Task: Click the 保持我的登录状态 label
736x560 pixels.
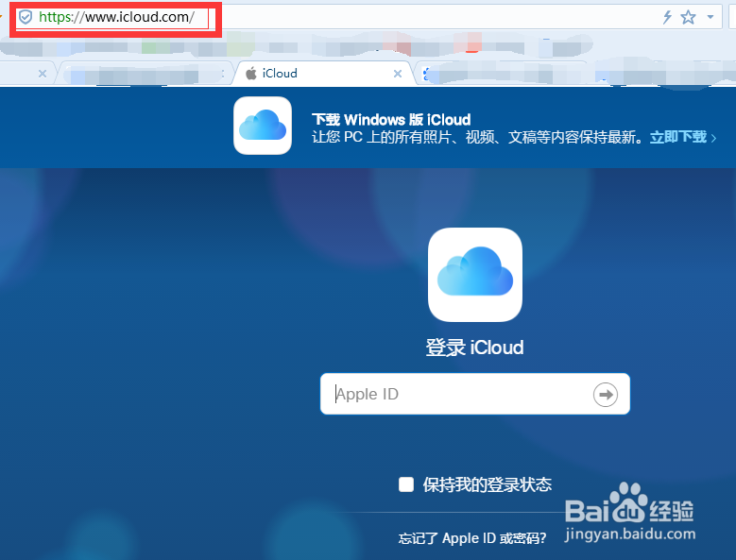Action: 488,484
